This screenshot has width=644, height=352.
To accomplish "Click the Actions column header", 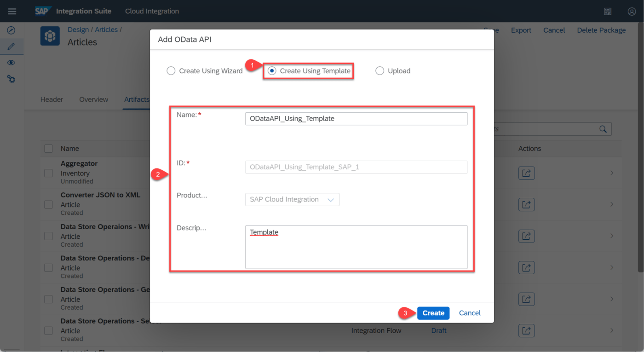I will pos(529,149).
